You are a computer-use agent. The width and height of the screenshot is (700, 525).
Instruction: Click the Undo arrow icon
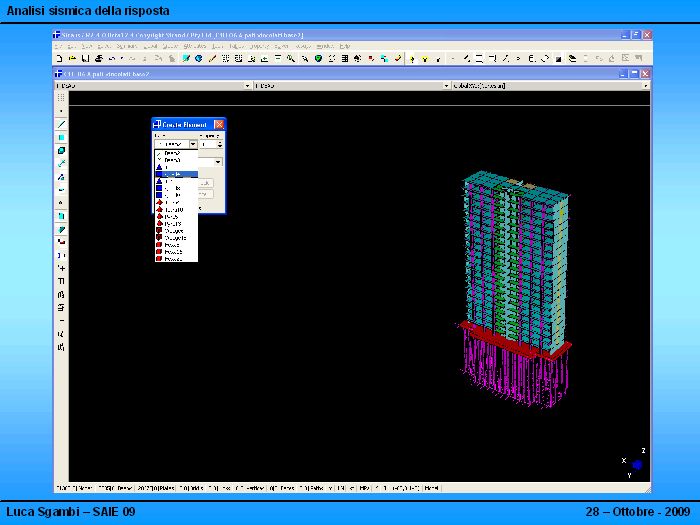(x=110, y=58)
